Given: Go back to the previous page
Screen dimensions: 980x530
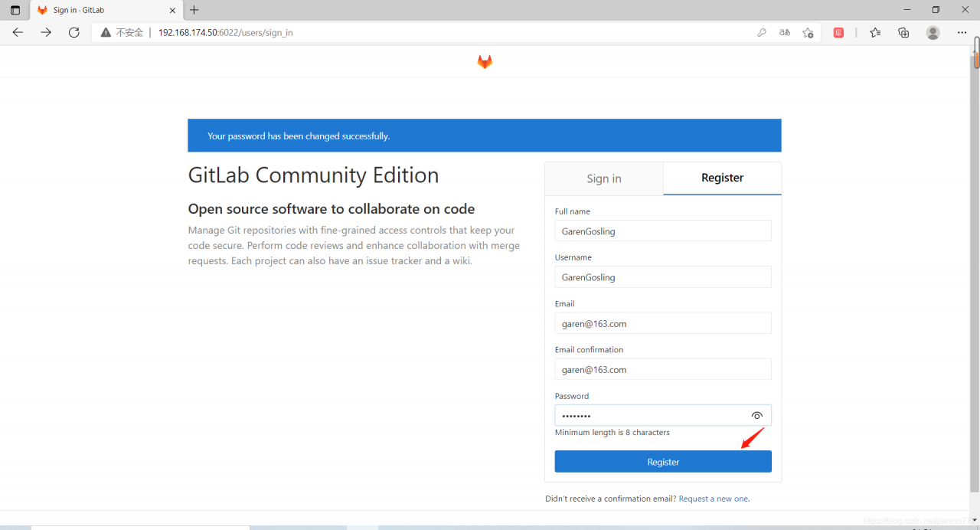Looking at the screenshot, I should [x=18, y=32].
